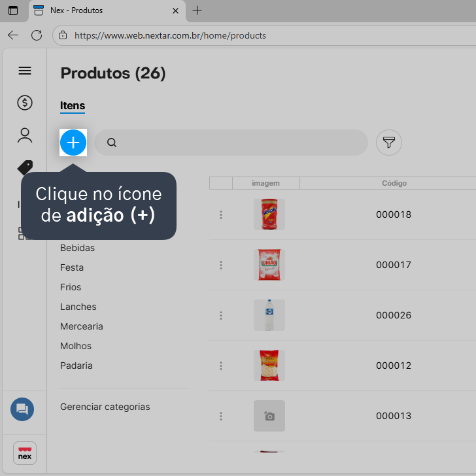476x476 pixels.
Task: Add photo to product 000013 placeholder
Action: [269, 416]
